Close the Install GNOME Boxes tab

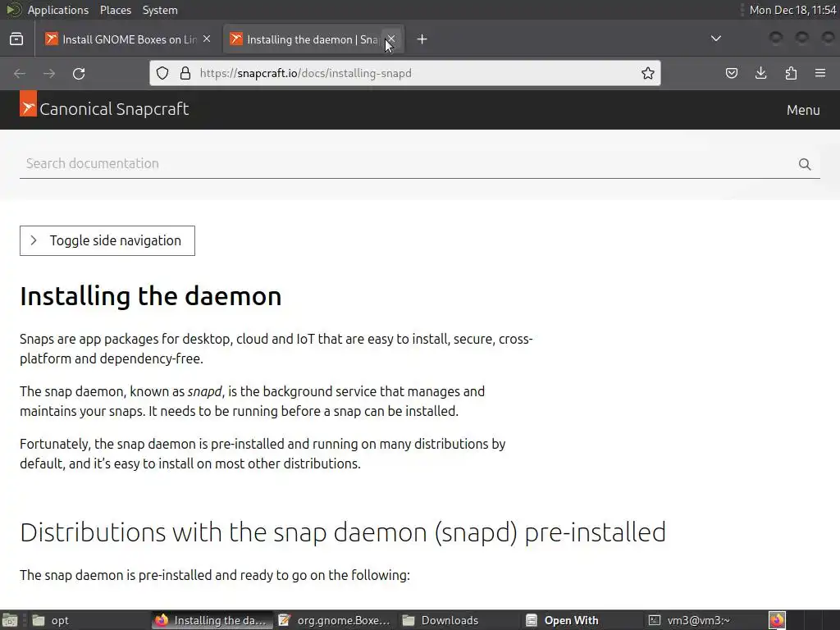click(207, 39)
